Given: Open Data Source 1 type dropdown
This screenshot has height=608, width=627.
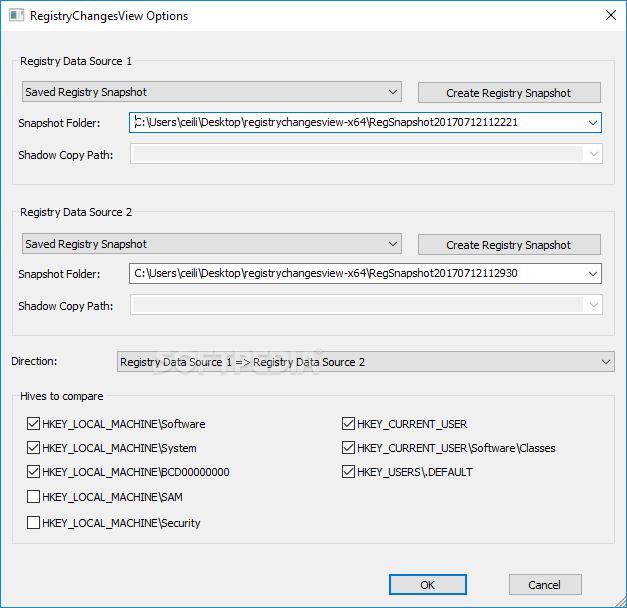Looking at the screenshot, I should [212, 92].
